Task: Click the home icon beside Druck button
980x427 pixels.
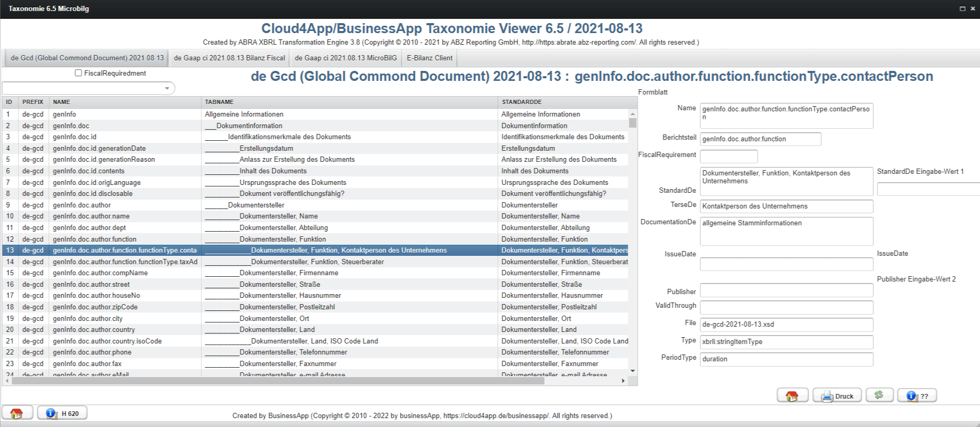Action: 792,395
